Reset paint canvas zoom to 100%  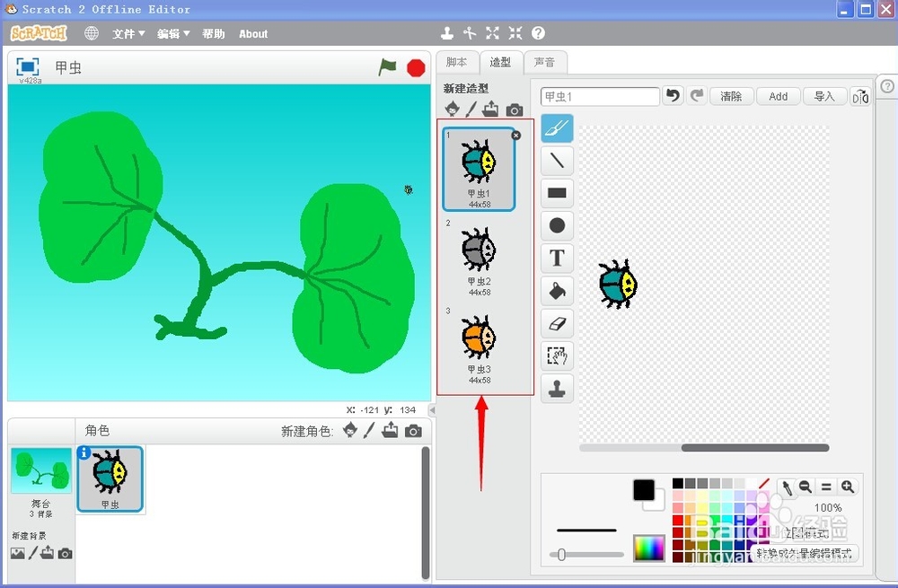[826, 487]
